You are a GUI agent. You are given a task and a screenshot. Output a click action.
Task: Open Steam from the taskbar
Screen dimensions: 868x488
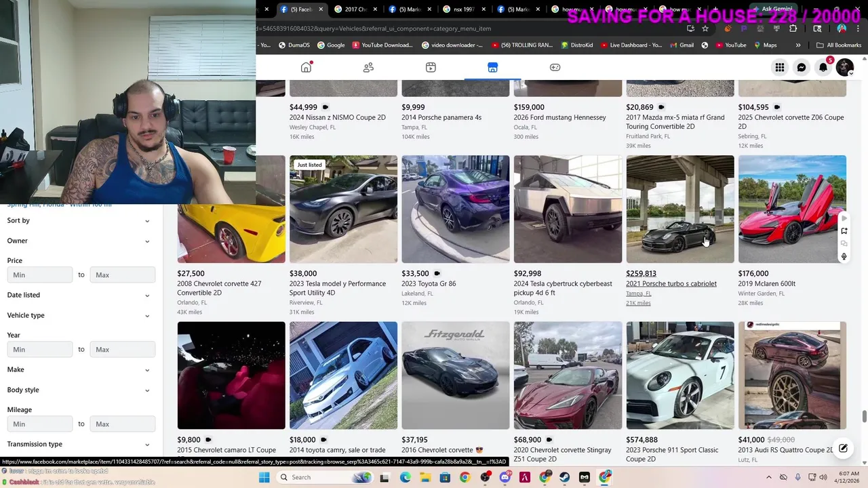[564, 477]
